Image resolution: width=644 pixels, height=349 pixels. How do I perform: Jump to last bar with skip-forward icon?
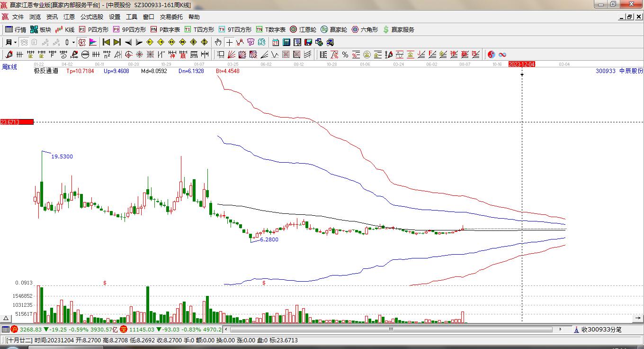pos(117,42)
